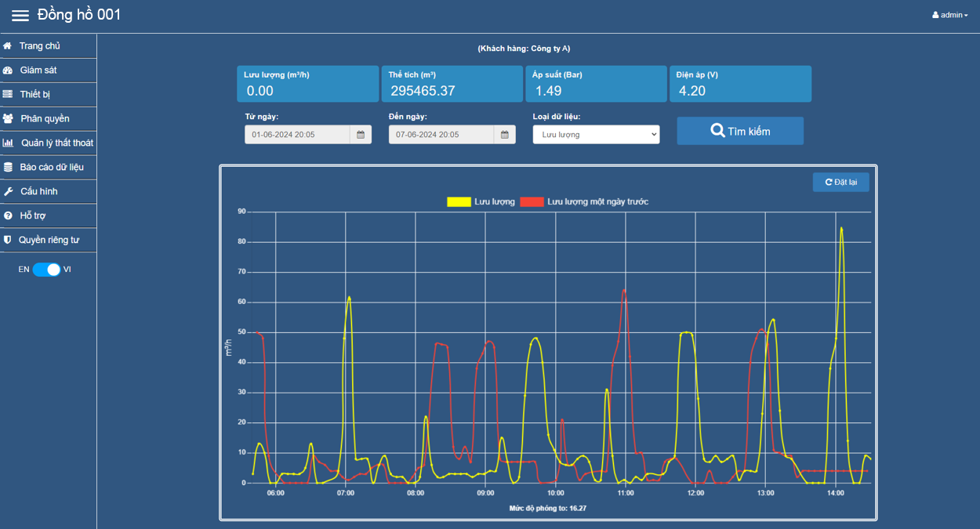Toggle yellow Lưu lượng legend series
Viewport: 980px width, 529px height.
[459, 202]
